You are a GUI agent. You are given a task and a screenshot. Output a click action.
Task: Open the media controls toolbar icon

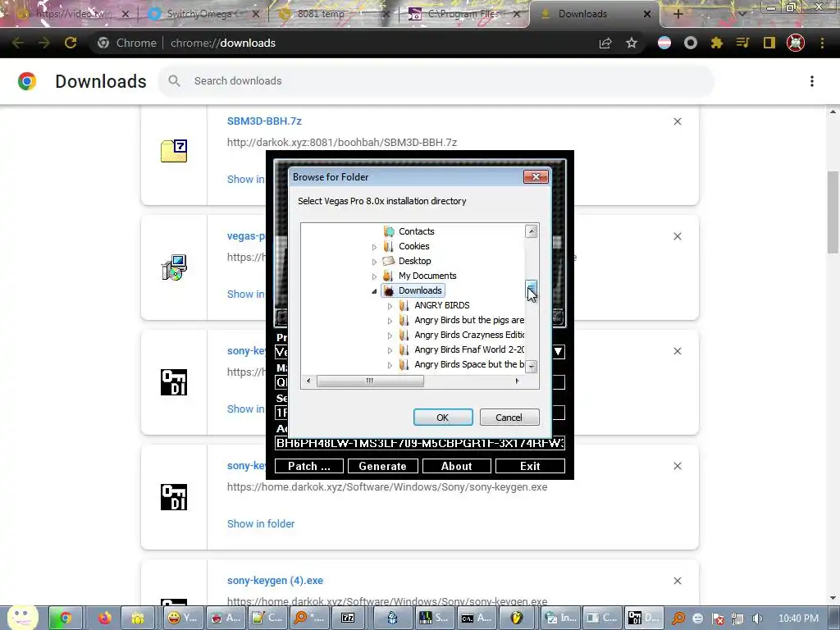tap(743, 43)
